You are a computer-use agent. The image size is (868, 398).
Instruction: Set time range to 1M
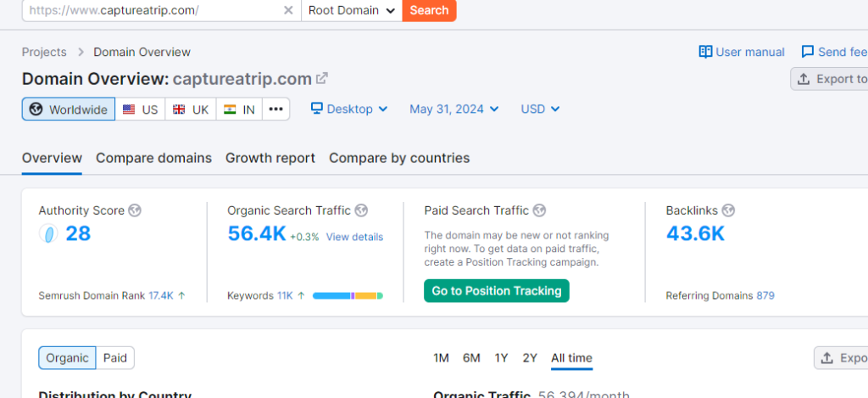(x=441, y=358)
